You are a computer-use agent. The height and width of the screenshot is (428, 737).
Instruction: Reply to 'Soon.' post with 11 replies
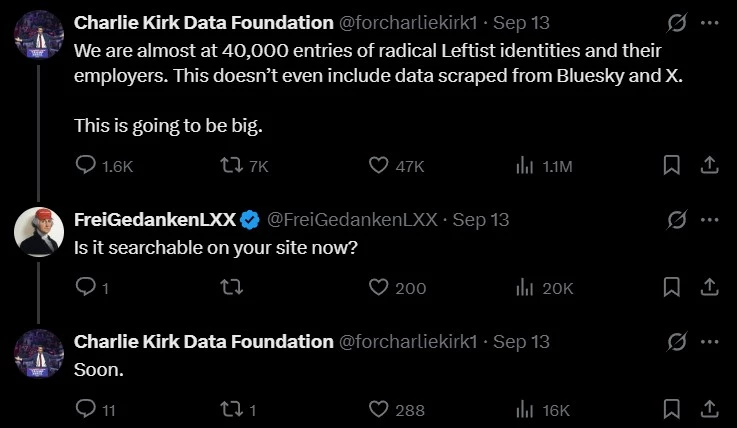[x=86, y=410]
